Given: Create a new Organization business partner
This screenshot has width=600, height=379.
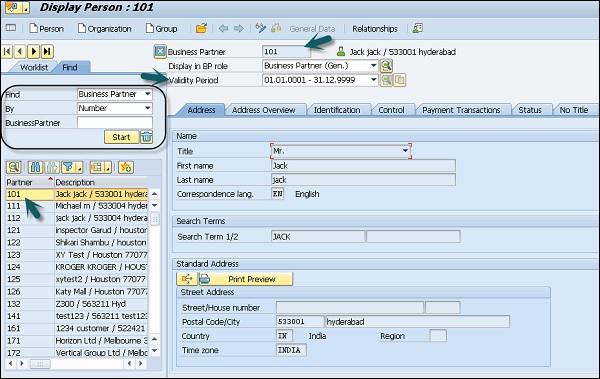Looking at the screenshot, I should (104, 29).
